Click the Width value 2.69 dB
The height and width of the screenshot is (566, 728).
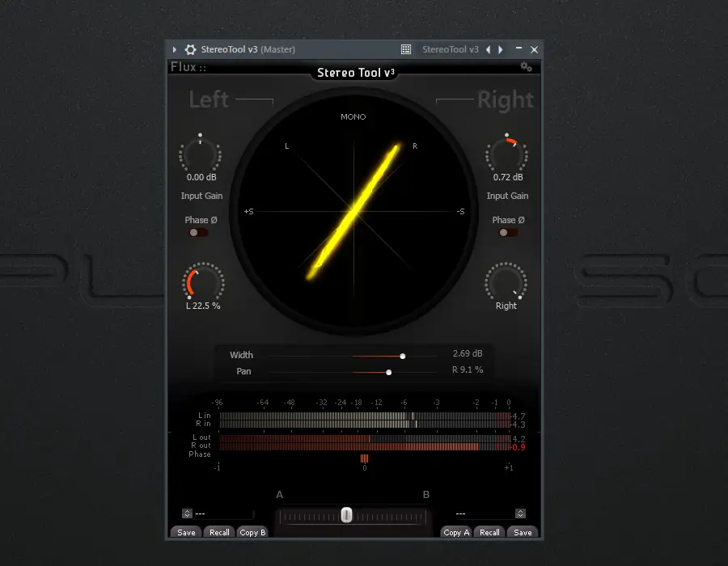(468, 353)
